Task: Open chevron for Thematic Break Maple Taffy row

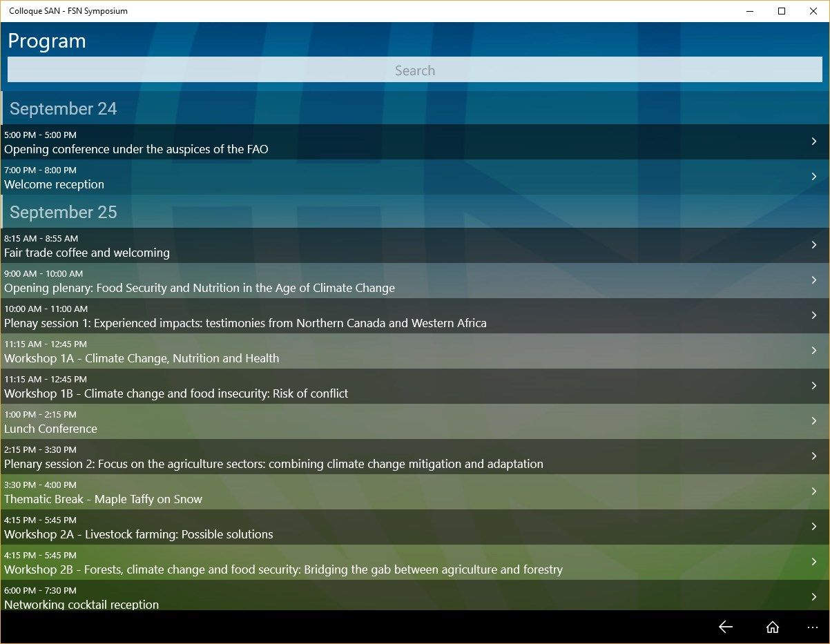Action: [x=814, y=491]
